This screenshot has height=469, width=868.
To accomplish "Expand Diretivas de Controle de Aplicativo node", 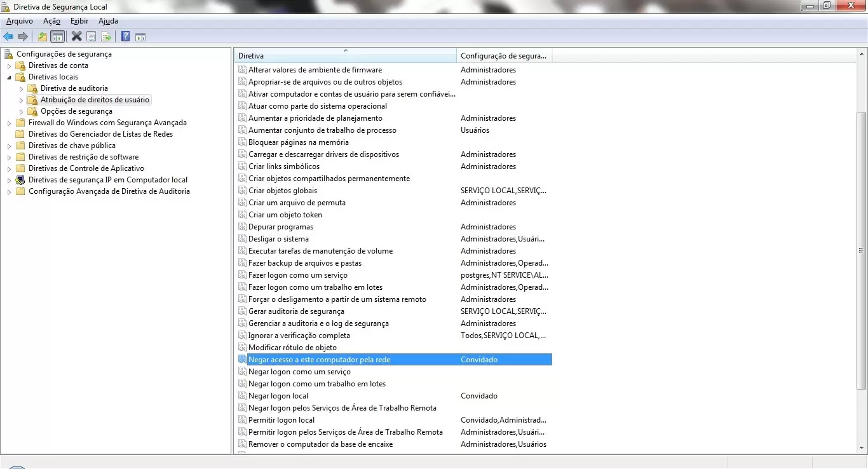I will [x=9, y=168].
